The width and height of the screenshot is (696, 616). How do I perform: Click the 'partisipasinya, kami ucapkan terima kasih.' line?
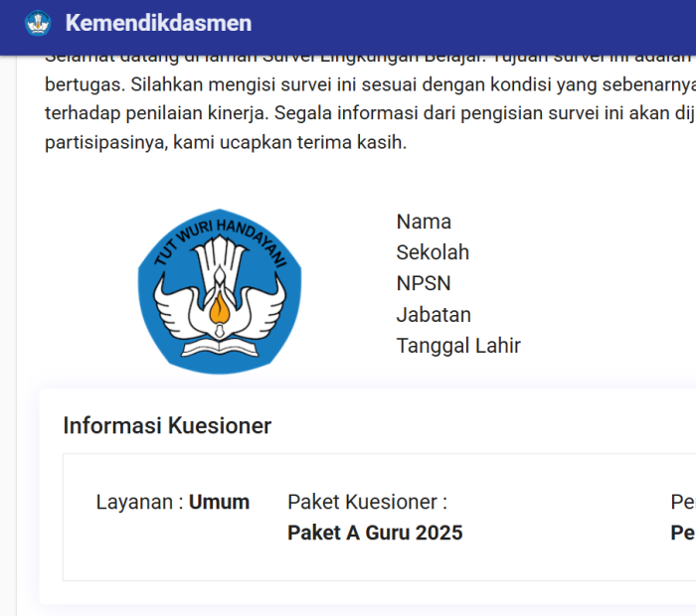point(226,142)
